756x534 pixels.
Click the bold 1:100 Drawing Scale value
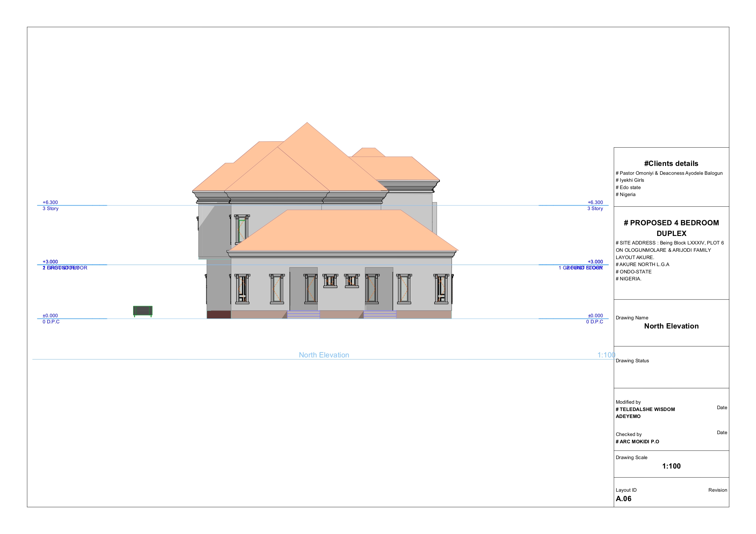671,466
